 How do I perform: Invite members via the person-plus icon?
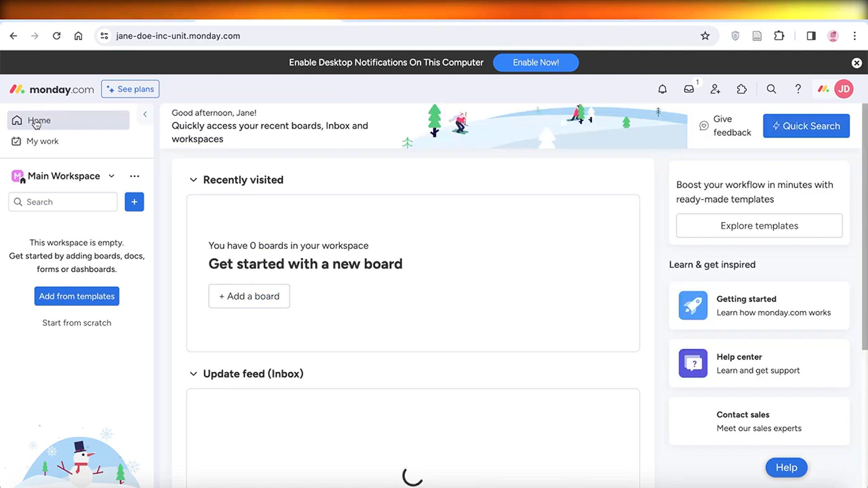tap(715, 89)
